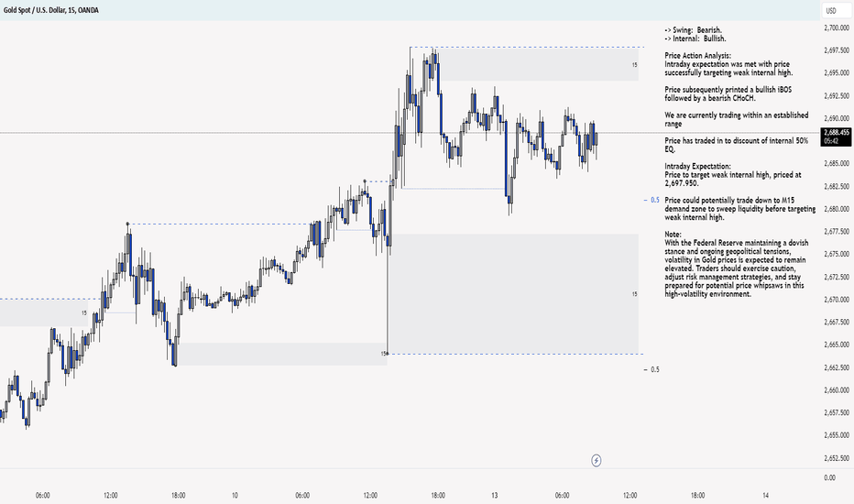Click the date label 13 on the time axis

[495, 495]
